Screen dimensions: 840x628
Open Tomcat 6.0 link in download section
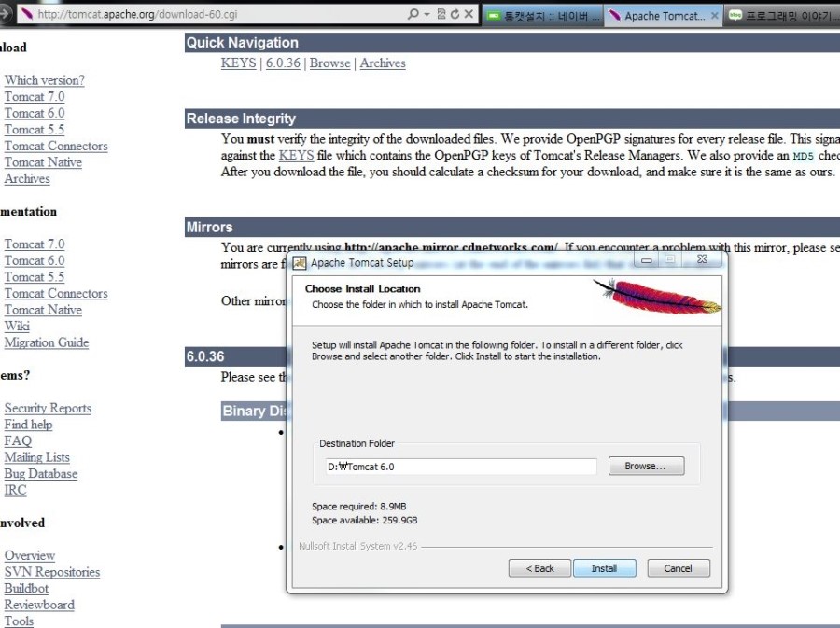(x=35, y=113)
